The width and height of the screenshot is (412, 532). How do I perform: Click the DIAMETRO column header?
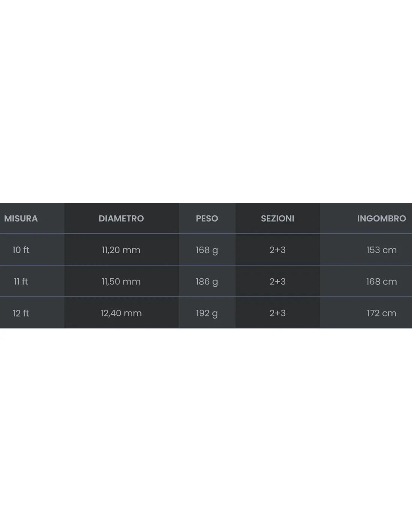[121, 218]
